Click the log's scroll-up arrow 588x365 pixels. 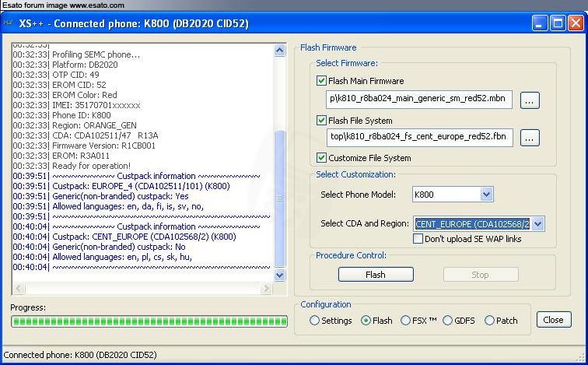(280, 51)
